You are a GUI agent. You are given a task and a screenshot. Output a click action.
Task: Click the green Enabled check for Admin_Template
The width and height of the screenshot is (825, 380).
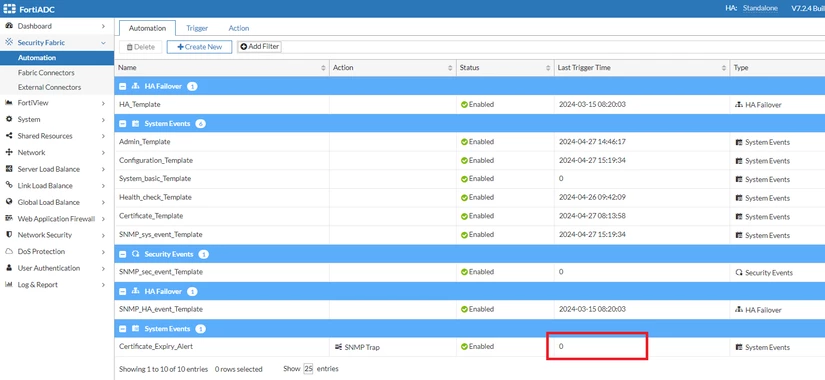coord(464,142)
